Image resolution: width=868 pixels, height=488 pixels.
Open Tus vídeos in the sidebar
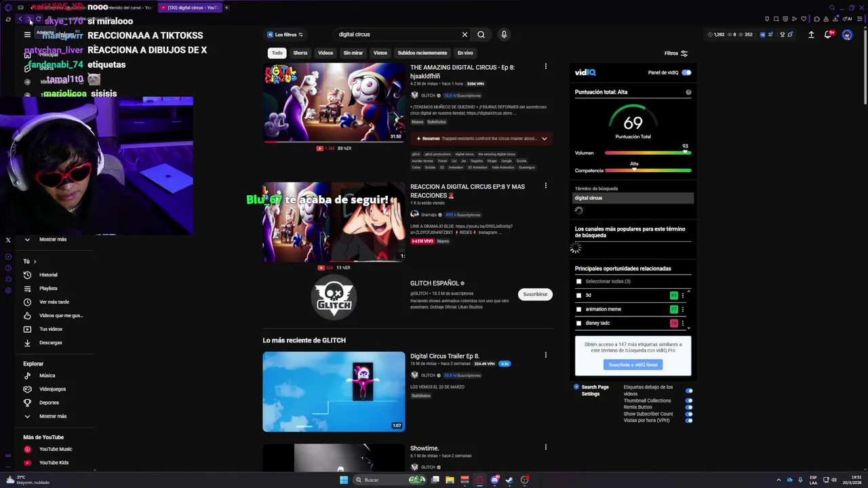pyautogui.click(x=51, y=329)
